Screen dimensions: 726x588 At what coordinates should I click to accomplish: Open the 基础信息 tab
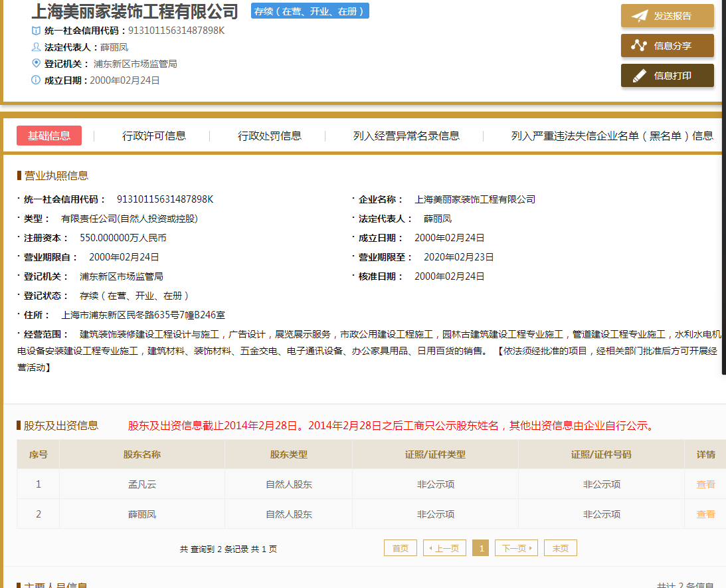pos(49,136)
